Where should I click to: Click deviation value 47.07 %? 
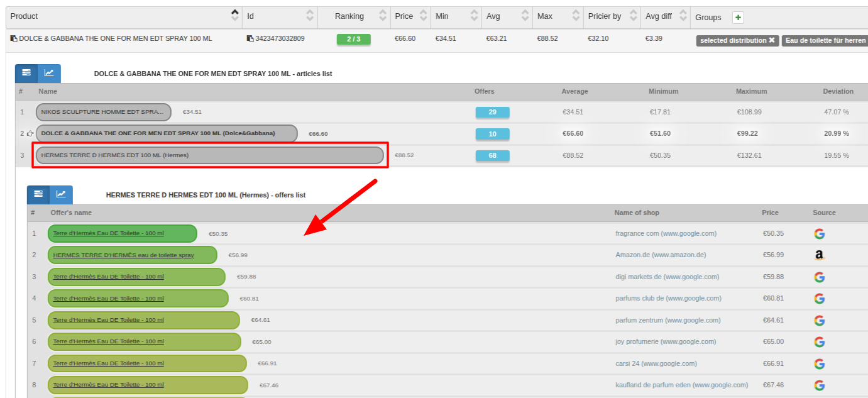tap(837, 112)
